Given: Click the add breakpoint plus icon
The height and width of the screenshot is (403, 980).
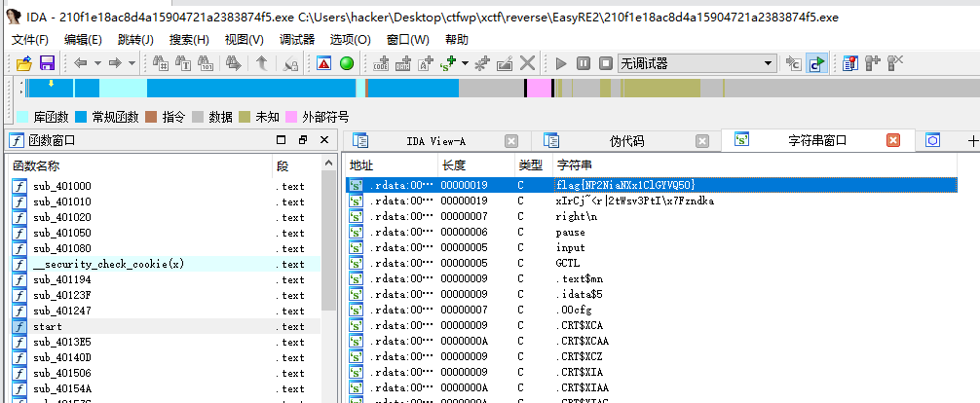Looking at the screenshot, I should click(873, 63).
